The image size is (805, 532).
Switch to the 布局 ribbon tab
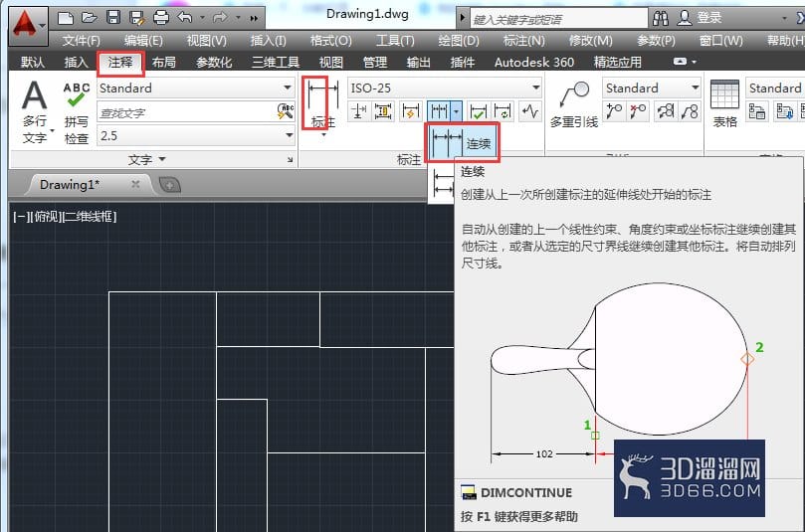(164, 62)
